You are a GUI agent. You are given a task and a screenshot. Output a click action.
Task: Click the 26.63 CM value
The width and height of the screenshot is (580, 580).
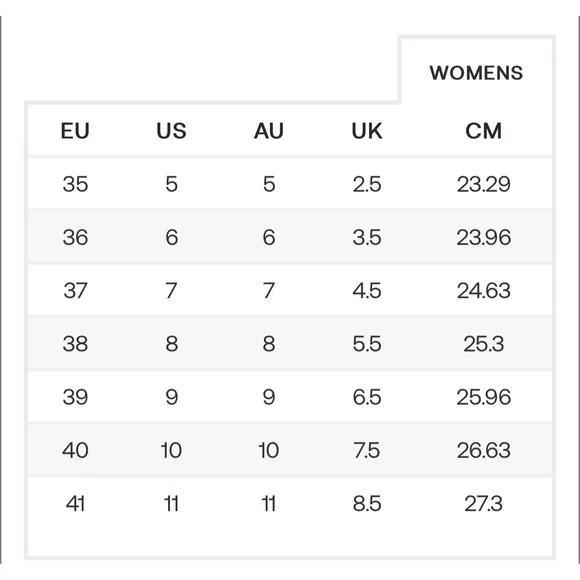coord(483,450)
